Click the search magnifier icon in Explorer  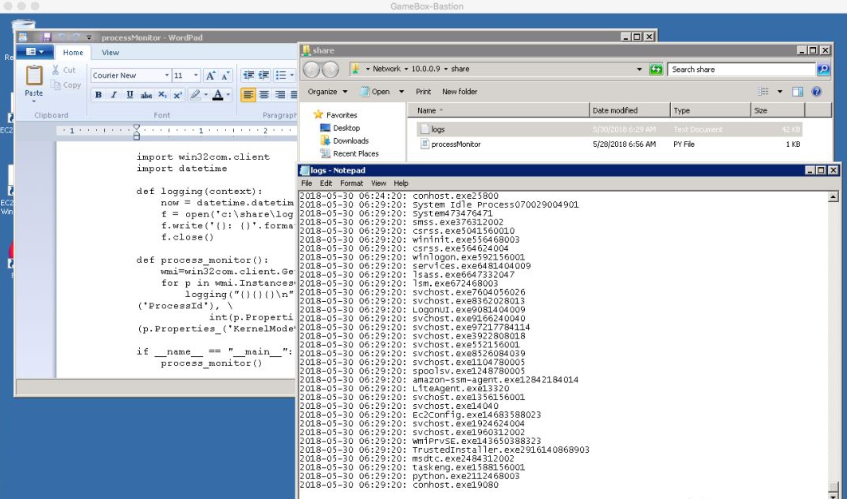[x=823, y=69]
